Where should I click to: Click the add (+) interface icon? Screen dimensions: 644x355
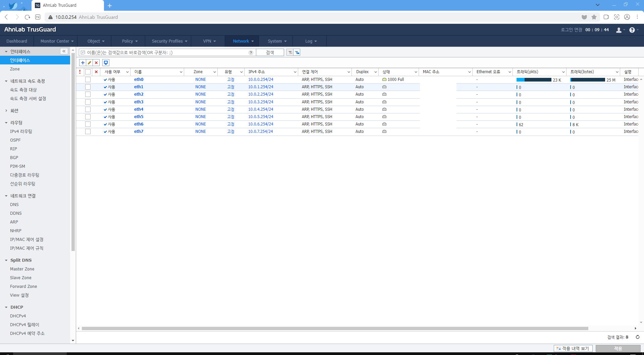tap(83, 63)
